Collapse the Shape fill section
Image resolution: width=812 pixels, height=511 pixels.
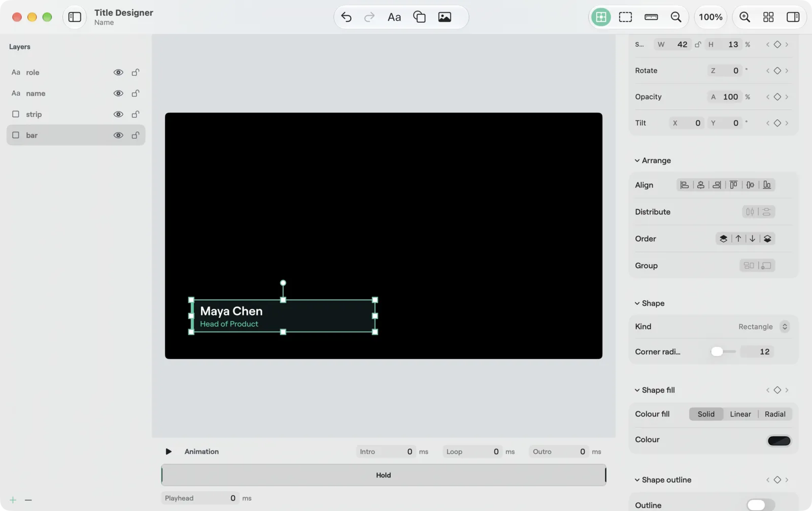637,390
